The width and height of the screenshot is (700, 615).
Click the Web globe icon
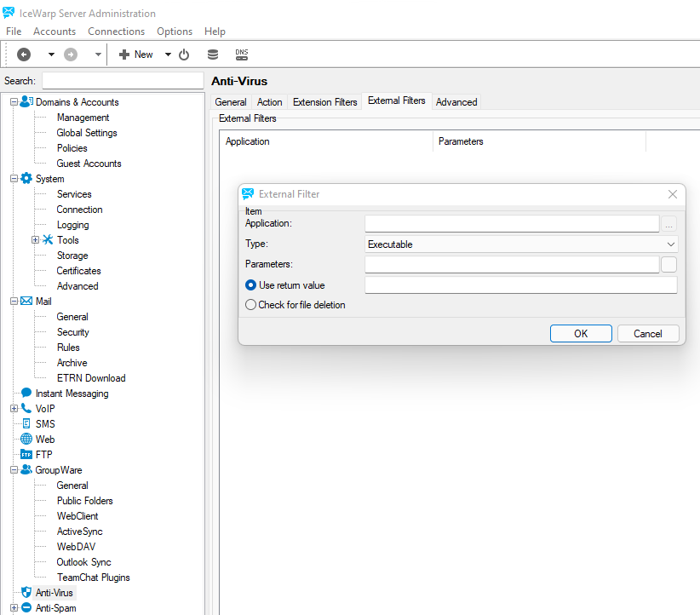click(26, 439)
